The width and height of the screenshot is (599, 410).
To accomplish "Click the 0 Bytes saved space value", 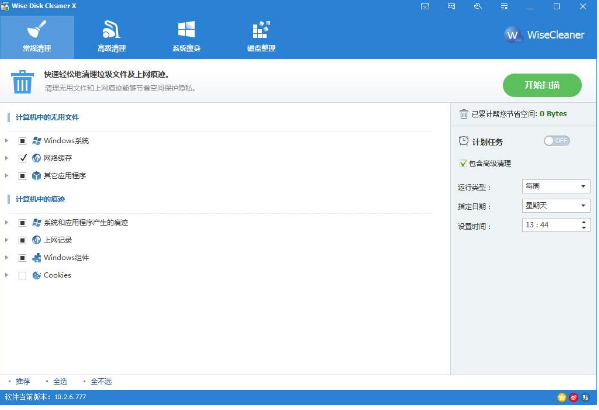I will 553,113.
